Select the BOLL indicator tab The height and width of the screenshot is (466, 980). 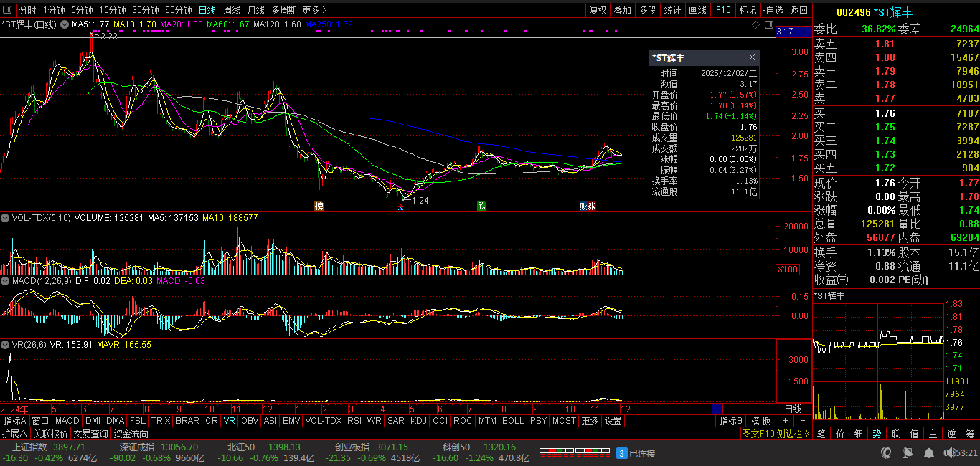tap(513, 421)
